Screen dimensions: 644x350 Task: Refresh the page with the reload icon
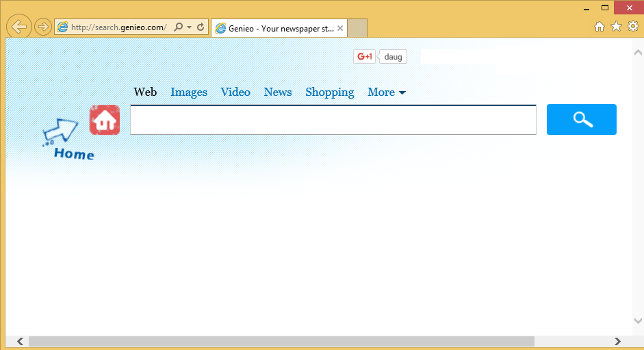pyautogui.click(x=201, y=27)
